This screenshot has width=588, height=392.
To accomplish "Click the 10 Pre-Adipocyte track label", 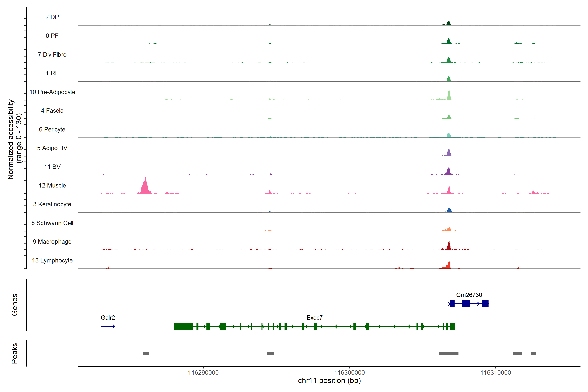I will (52, 92).
